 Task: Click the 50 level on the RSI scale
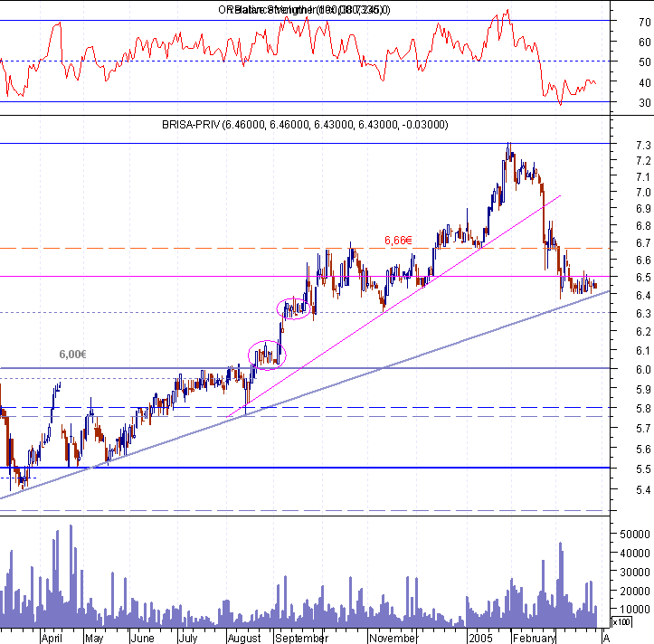(645, 62)
